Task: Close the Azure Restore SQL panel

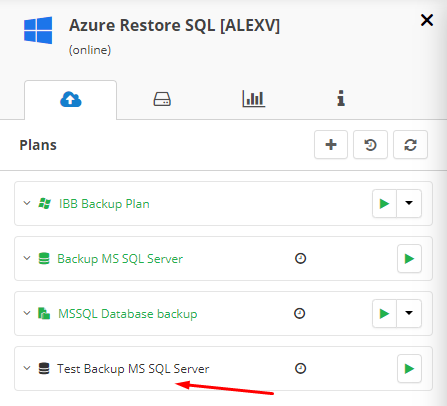Action: click(427, 20)
